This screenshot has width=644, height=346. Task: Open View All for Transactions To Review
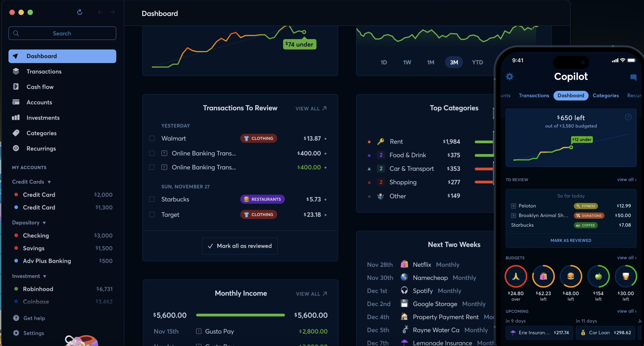click(311, 108)
